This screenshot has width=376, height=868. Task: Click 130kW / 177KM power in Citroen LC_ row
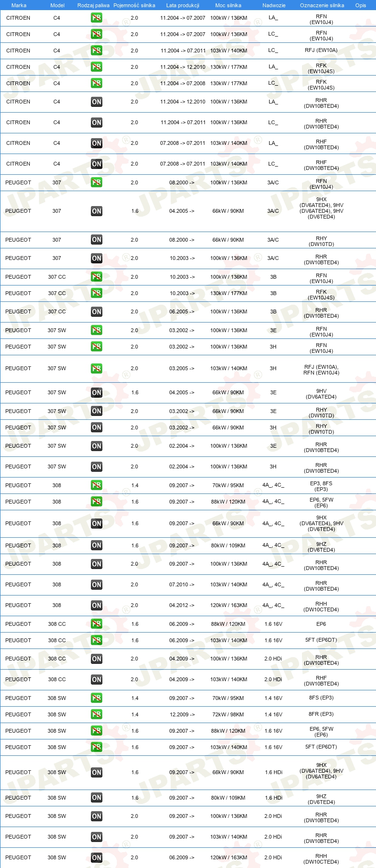click(x=229, y=83)
